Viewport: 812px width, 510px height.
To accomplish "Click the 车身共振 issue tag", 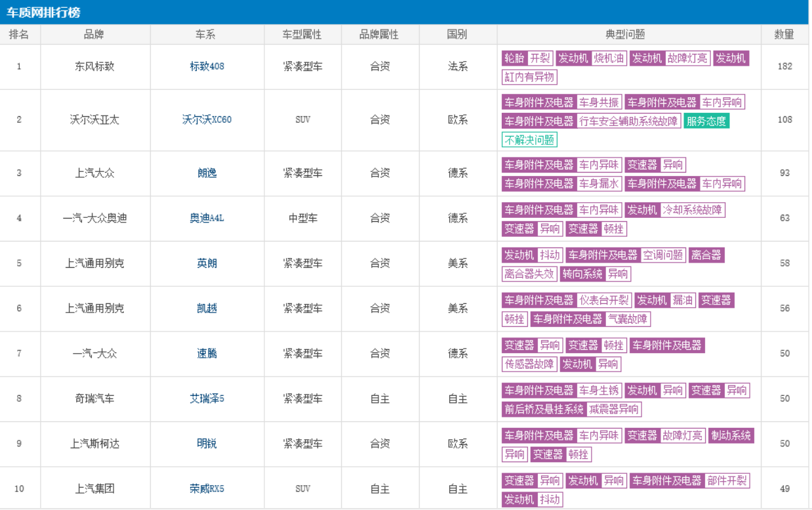I will [x=599, y=102].
